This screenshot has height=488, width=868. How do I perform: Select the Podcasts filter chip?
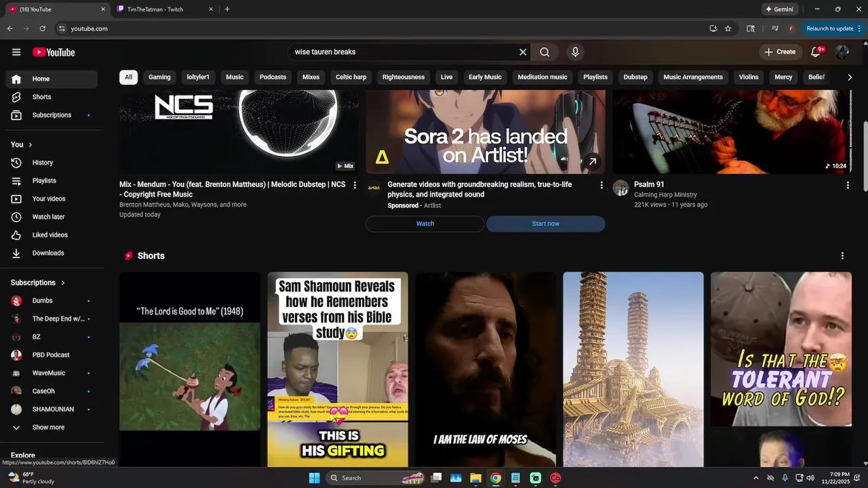[273, 77]
